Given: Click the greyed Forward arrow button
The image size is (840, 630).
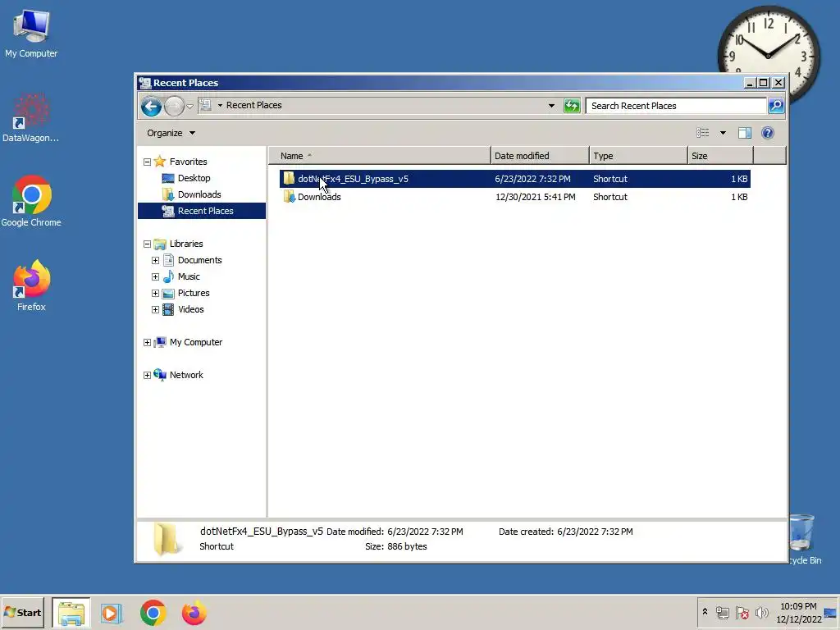Looking at the screenshot, I should [174, 106].
